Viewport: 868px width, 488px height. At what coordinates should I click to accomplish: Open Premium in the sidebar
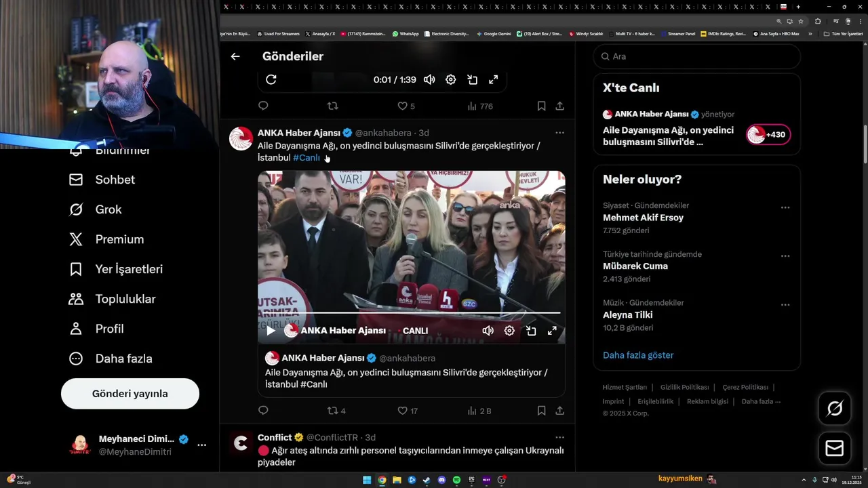click(106, 239)
